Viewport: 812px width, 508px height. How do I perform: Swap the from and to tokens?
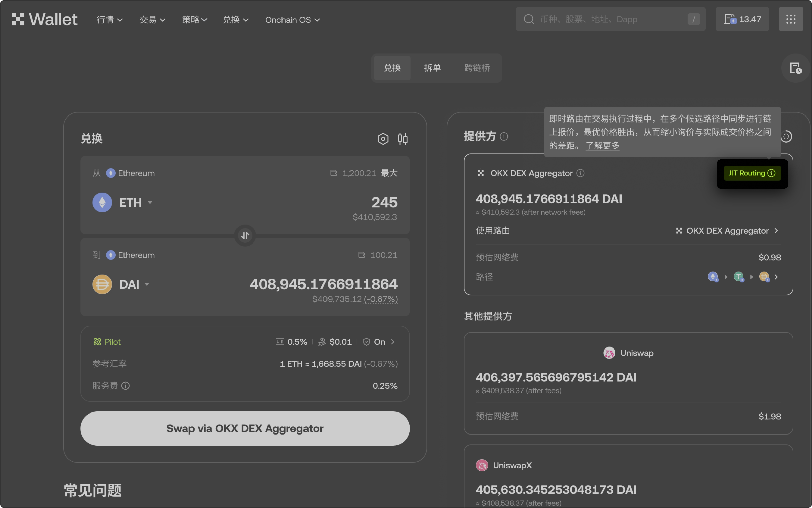click(x=245, y=235)
